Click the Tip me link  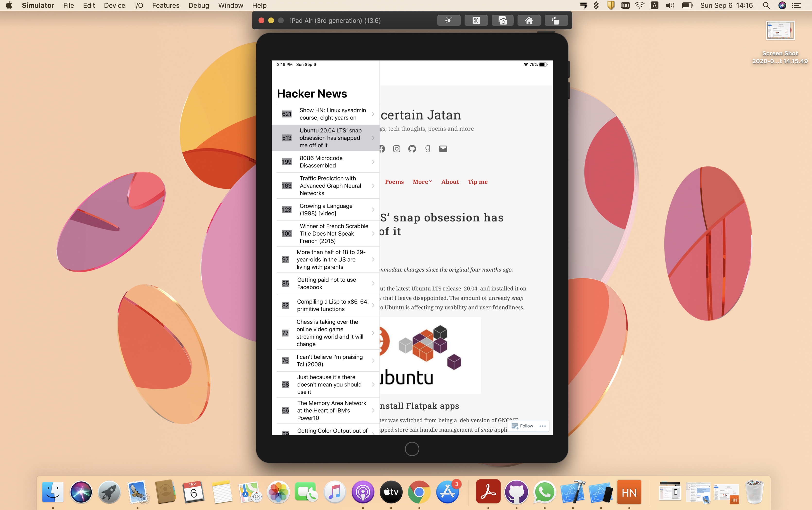477,182
